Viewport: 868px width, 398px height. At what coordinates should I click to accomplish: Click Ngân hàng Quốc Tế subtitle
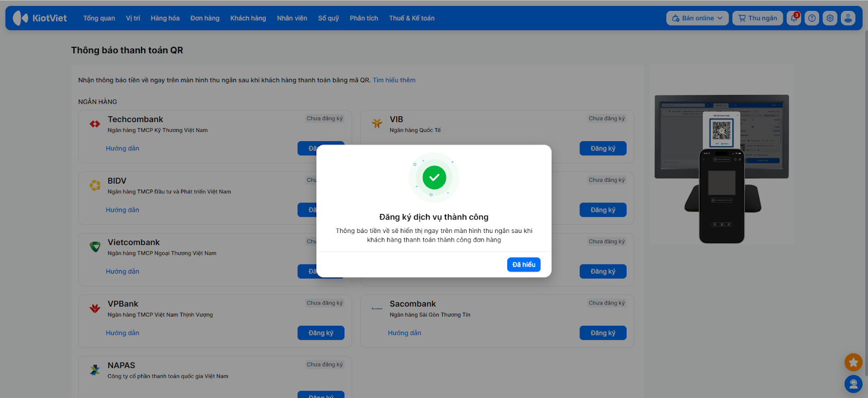415,130
